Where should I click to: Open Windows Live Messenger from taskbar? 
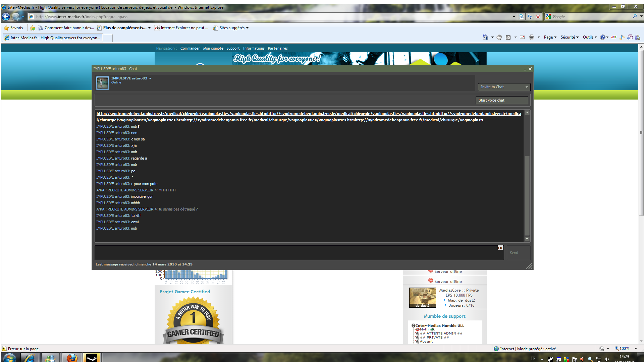point(50,358)
